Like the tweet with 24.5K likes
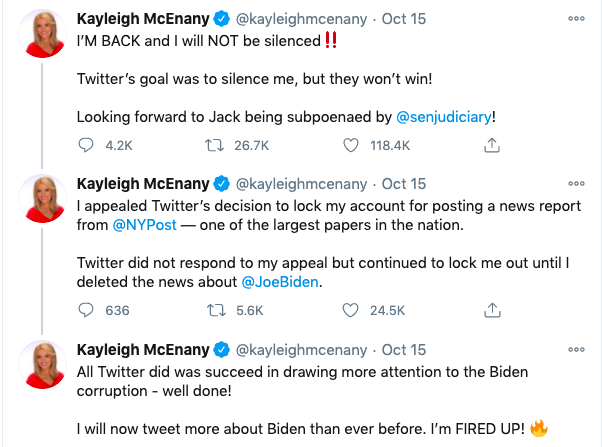This screenshot has width=602, height=447. coord(350,310)
